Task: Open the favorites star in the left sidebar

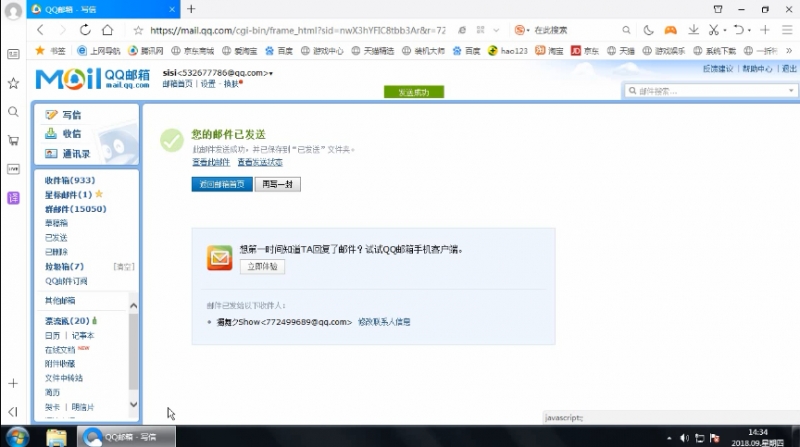Action: point(13,83)
